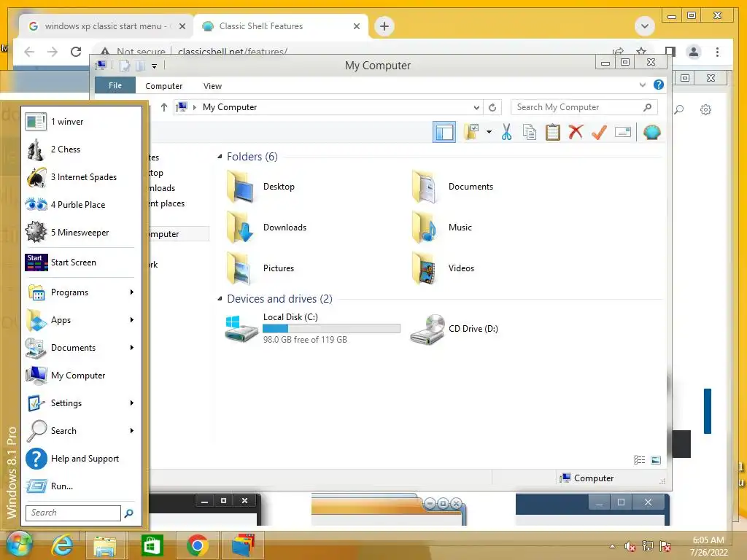Expand Documents submenu in start menu

pos(82,348)
